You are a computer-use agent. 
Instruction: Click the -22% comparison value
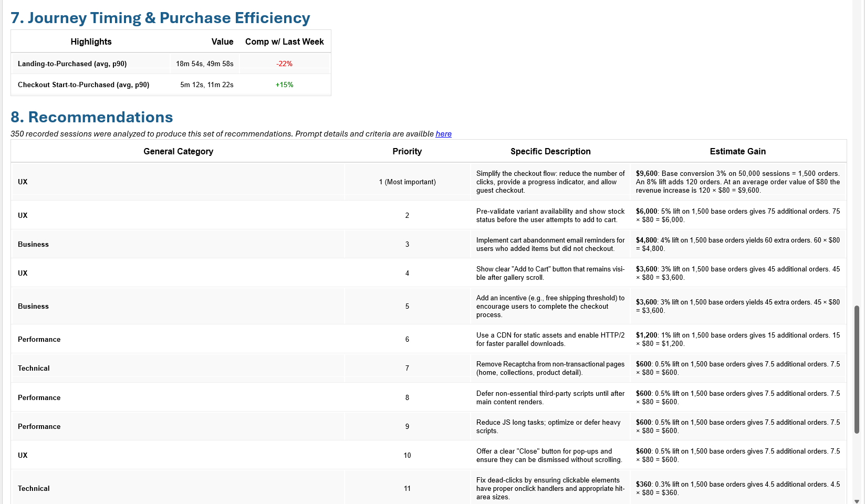coord(284,64)
